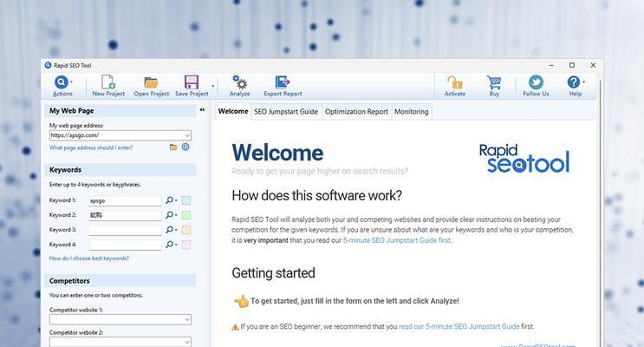Open the 5-minute SEO Jumpstart Guide first link
Viewport: 644px width, 347px height.
point(397,240)
